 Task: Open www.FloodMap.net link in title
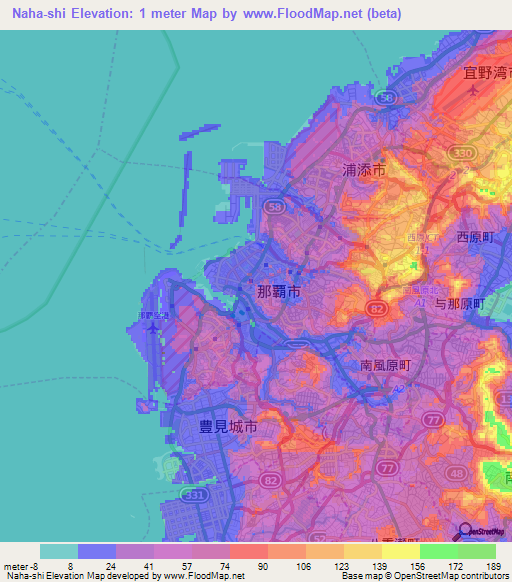pyautogui.click(x=303, y=14)
